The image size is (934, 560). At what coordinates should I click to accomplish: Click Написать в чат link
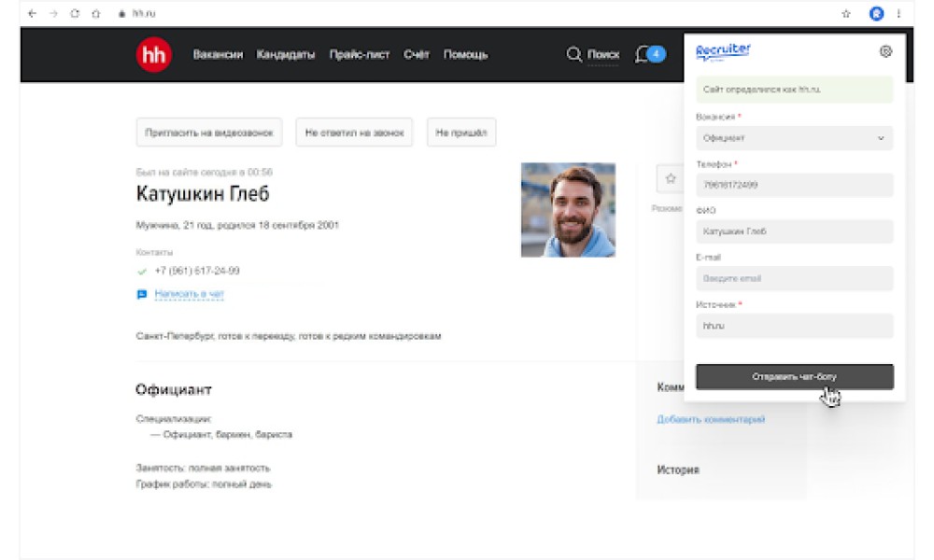[190, 294]
